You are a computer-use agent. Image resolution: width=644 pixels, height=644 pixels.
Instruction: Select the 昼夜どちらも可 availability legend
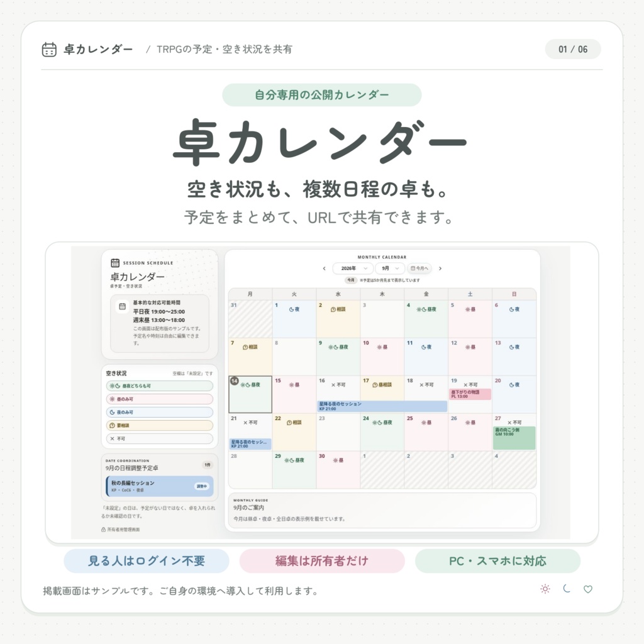(x=160, y=386)
